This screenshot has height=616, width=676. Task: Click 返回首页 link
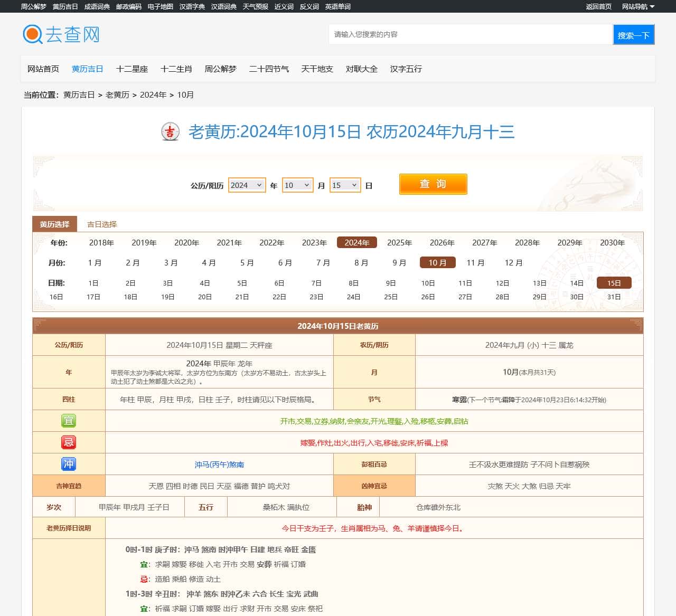[599, 6]
